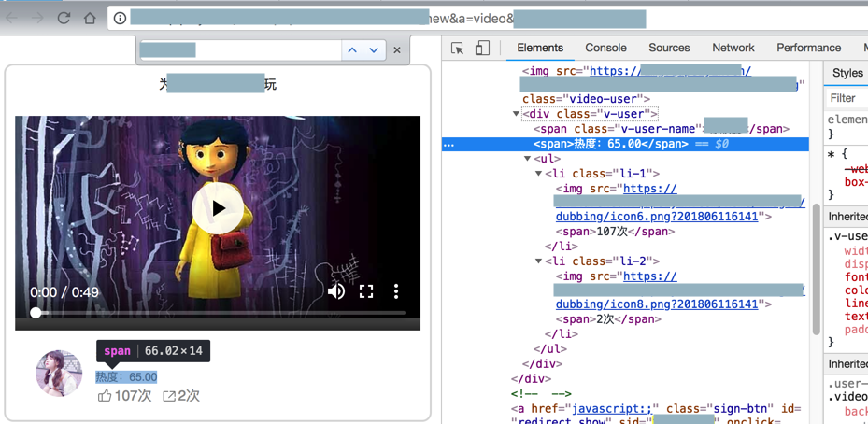Click the user avatar thumbnail

59,373
